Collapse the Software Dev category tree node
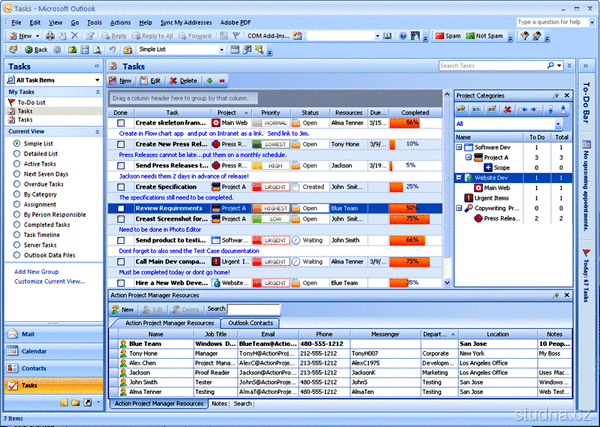The image size is (600, 427). click(460, 147)
